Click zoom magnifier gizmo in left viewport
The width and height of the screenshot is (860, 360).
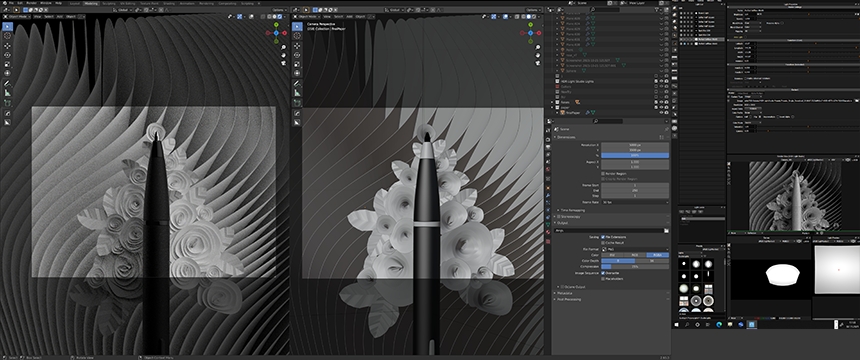(x=284, y=48)
